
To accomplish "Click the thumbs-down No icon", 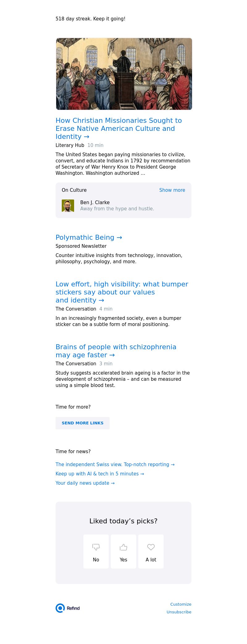I will 96,547.
